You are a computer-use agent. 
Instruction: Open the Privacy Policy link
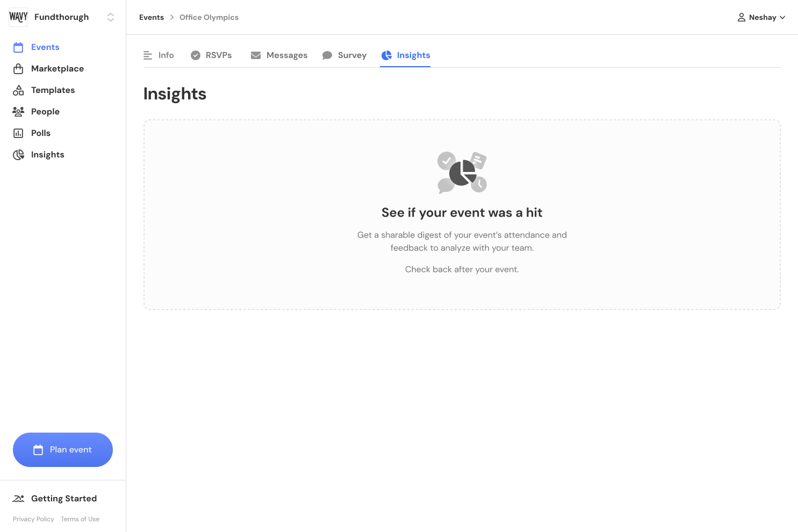coord(33,519)
